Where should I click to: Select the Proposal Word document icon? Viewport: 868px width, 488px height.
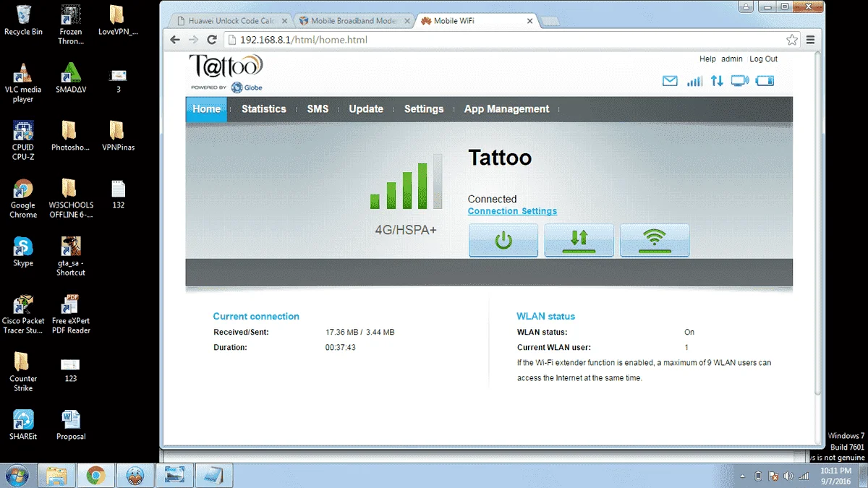point(71,424)
